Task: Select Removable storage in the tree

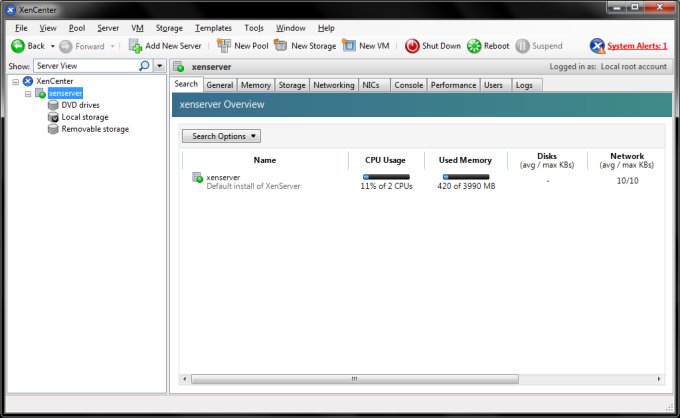Action: tap(94, 129)
